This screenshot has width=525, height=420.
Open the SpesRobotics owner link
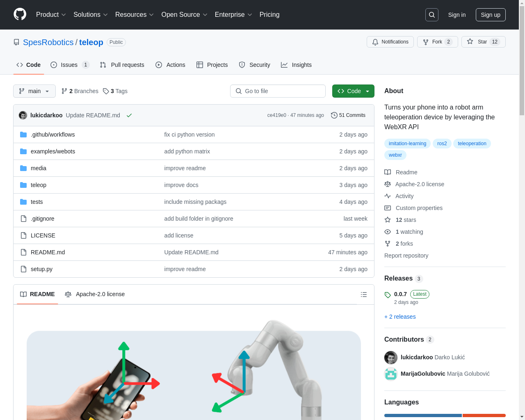(x=48, y=42)
